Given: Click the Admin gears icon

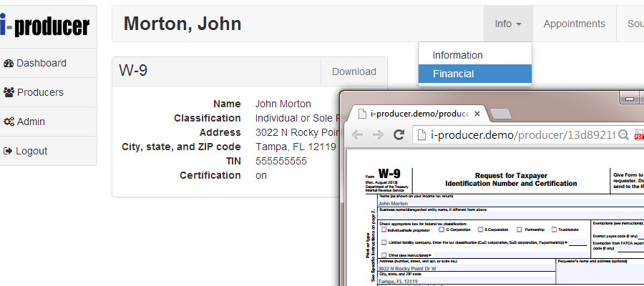Looking at the screenshot, I should coord(9,122).
